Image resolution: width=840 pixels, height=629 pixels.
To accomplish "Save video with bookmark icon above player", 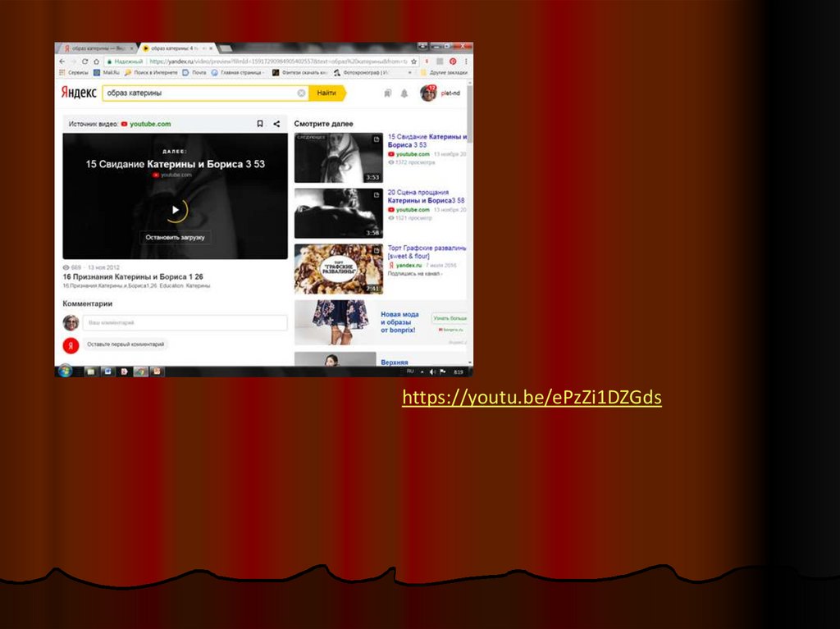I will [x=260, y=124].
